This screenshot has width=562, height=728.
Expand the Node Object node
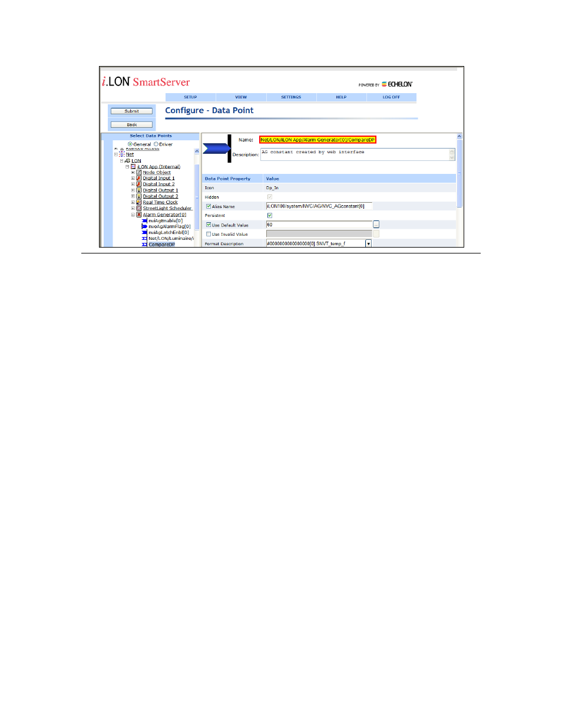click(133, 172)
